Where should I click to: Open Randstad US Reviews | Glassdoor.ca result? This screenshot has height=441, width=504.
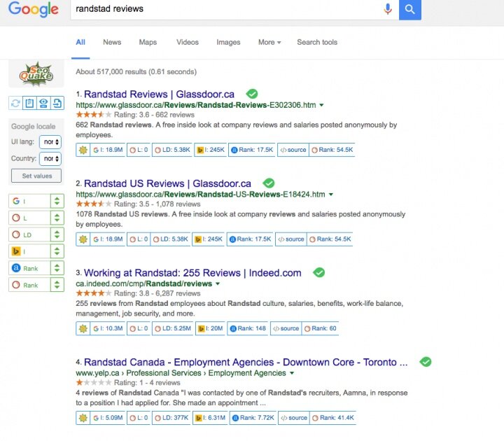[167, 183]
